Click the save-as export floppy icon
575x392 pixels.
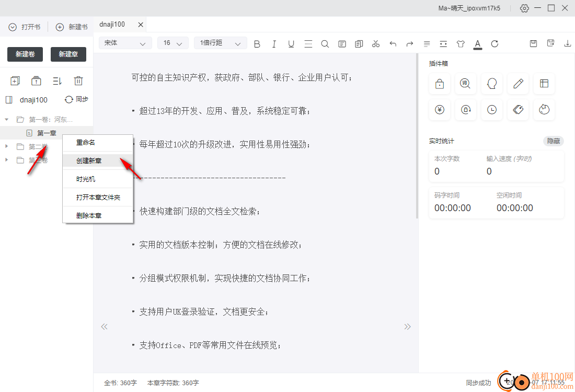550,43
